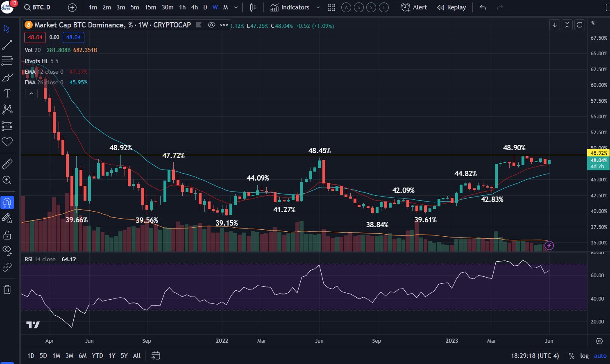
Task: Select the brush drawing tool
Action: tap(7, 77)
